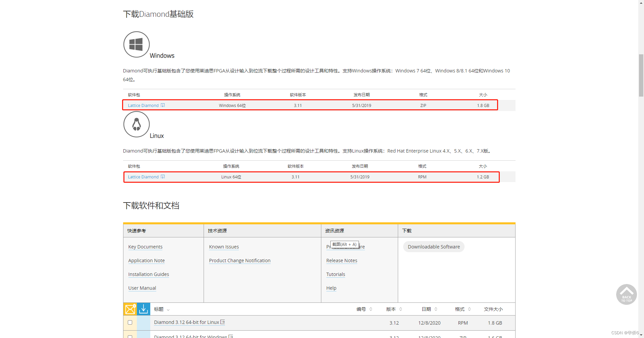Open Help link

tap(331, 288)
